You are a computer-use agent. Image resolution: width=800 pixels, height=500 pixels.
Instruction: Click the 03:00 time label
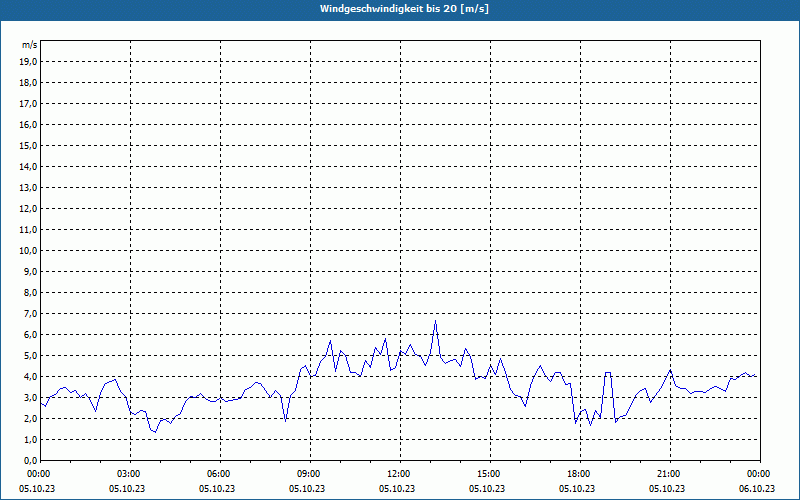click(x=131, y=474)
